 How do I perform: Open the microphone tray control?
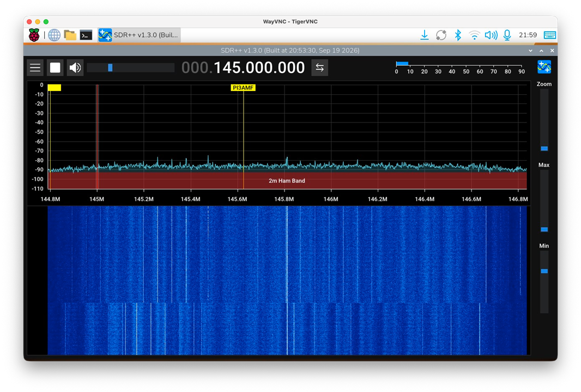tap(507, 35)
